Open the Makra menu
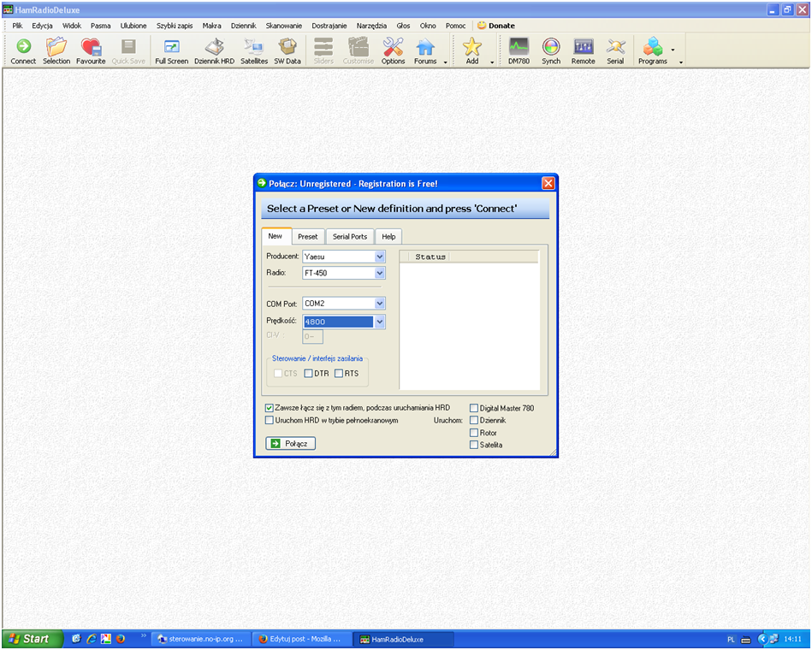Image resolution: width=812 pixels, height=650 pixels. [212, 26]
